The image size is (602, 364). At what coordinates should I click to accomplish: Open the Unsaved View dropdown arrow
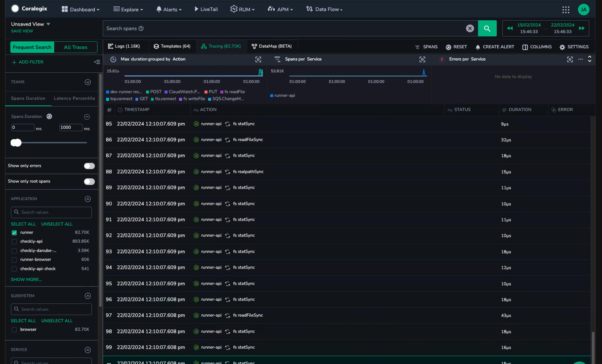[x=48, y=24]
